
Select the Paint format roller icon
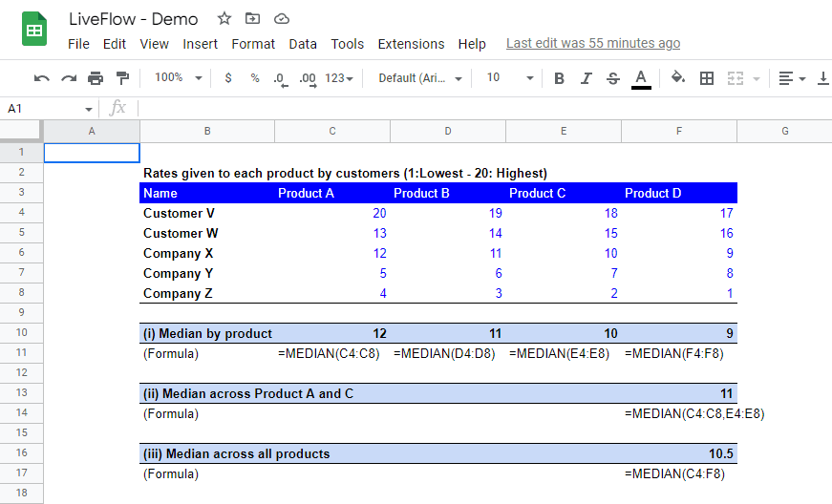point(122,78)
